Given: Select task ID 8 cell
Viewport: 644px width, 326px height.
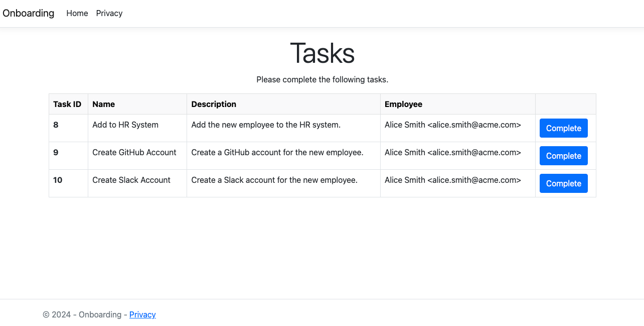Looking at the screenshot, I should pyautogui.click(x=56, y=125).
